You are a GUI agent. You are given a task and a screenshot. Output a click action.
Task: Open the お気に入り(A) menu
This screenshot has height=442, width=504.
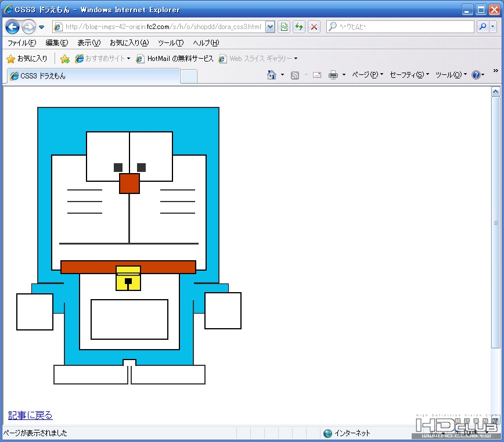click(x=129, y=43)
